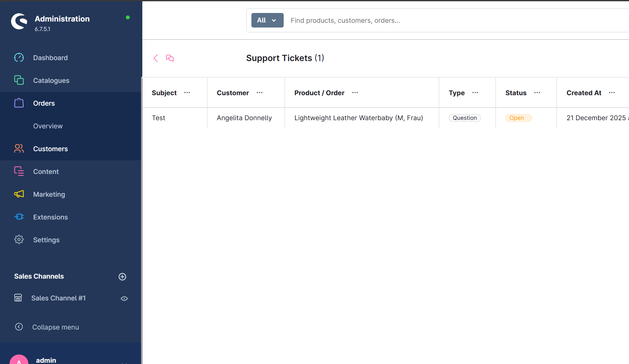Click the Open status badge
Viewport: 629px width, 364px height.
pos(518,118)
